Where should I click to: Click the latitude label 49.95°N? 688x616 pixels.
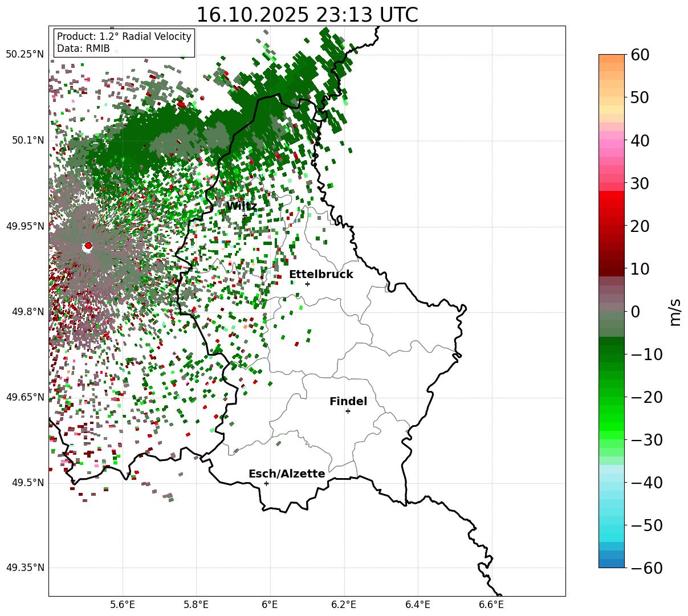[x=25, y=226]
